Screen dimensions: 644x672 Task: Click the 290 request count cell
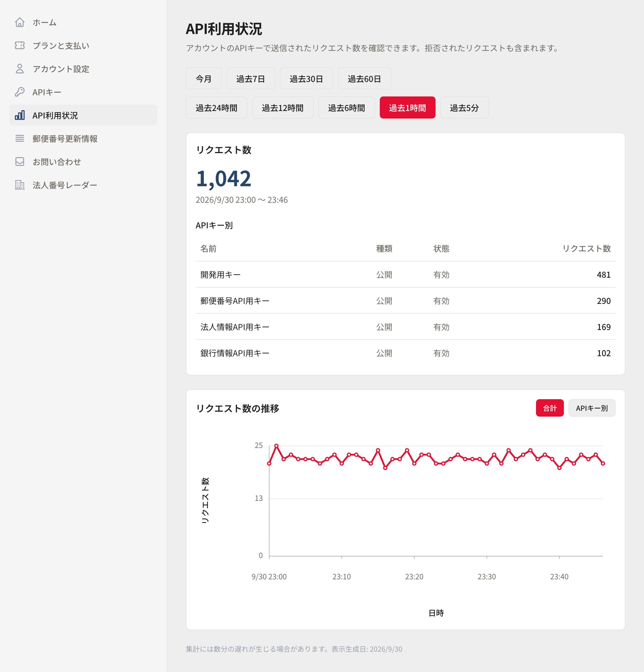(x=604, y=301)
